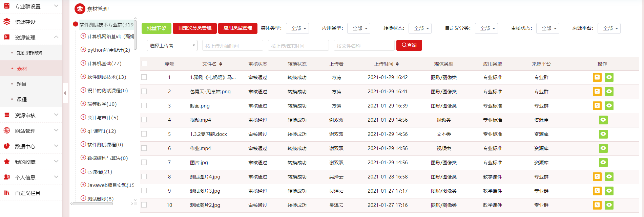Screen dimensions: 644x217
Task: Click the 查询 search button
Action: 409,45
